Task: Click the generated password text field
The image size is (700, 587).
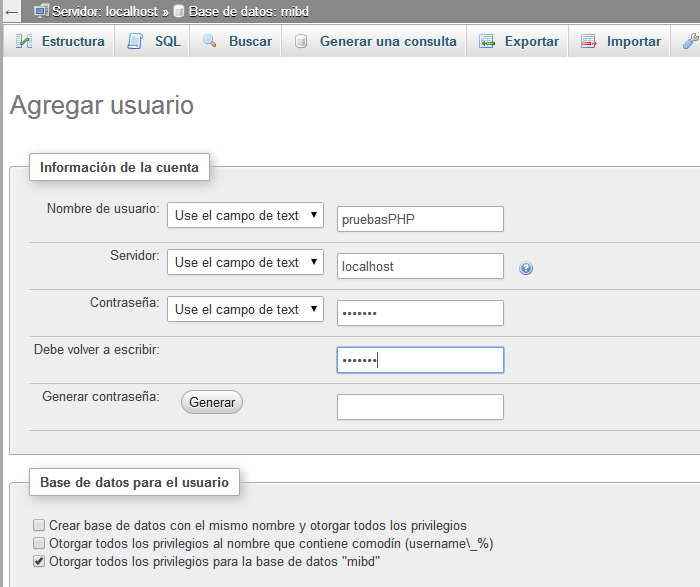Action: point(420,407)
